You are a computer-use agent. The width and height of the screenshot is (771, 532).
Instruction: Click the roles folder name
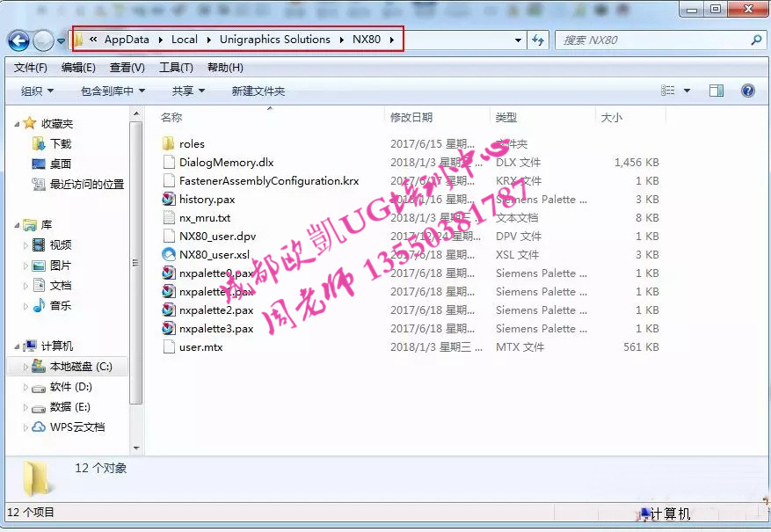192,144
